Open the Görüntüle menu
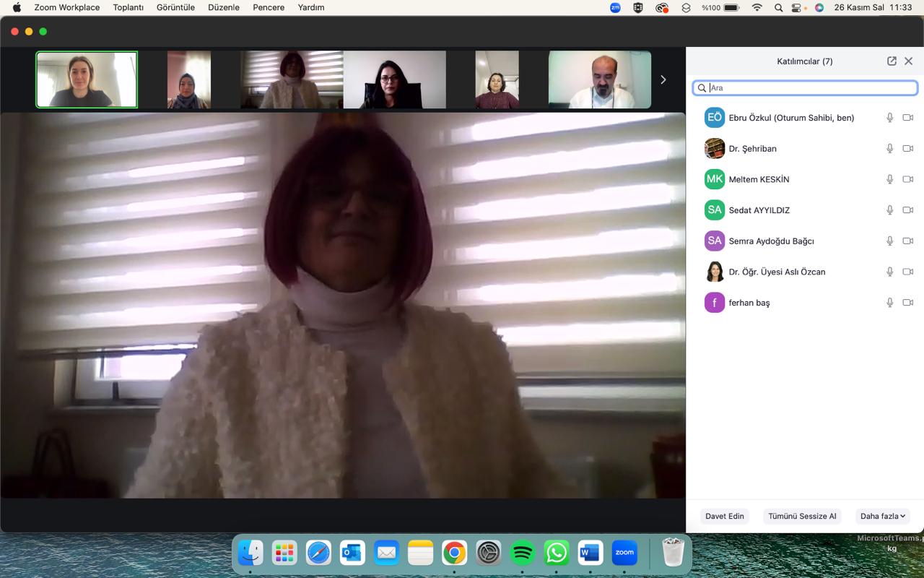924x578 pixels. point(175,7)
